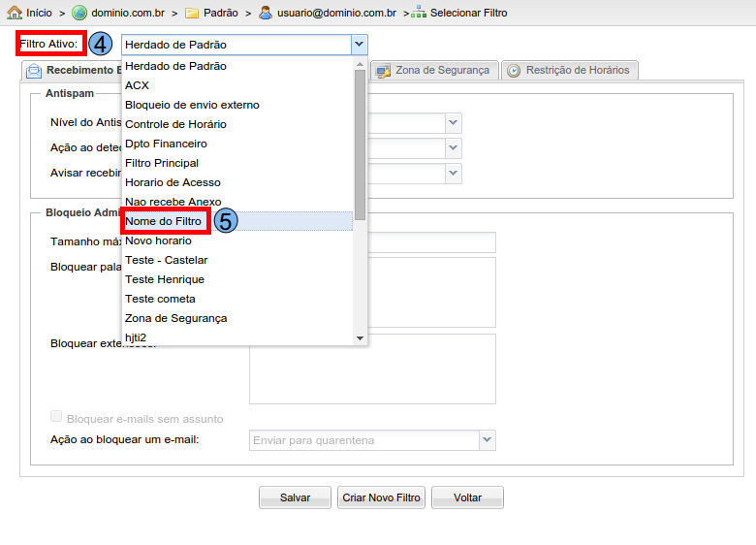The image size is (756, 545).
Task: Collapse the Filtro Ativo dropdown arrow
Action: point(359,45)
